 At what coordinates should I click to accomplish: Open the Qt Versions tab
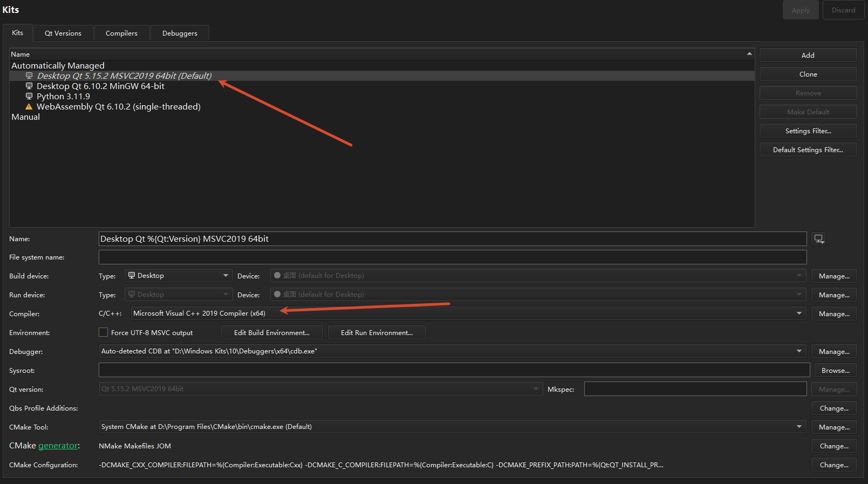point(63,33)
